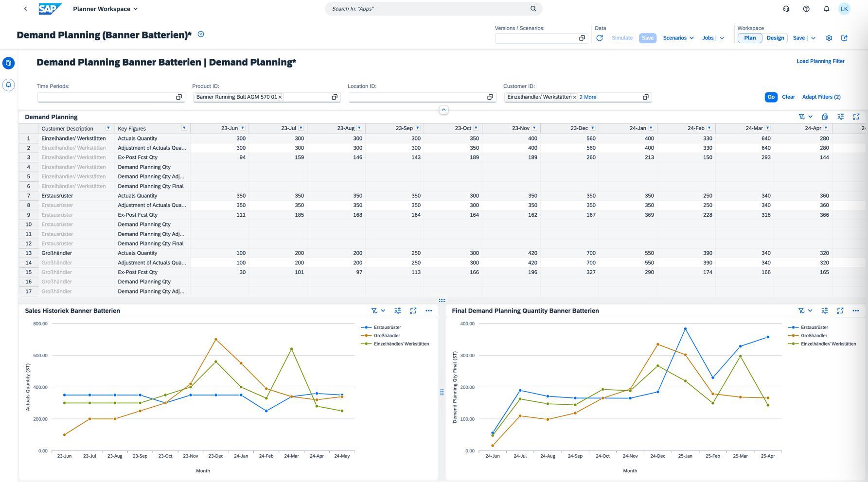This screenshot has height=482, width=868.
Task: Open Versions / Scenarios value help
Action: (x=582, y=38)
